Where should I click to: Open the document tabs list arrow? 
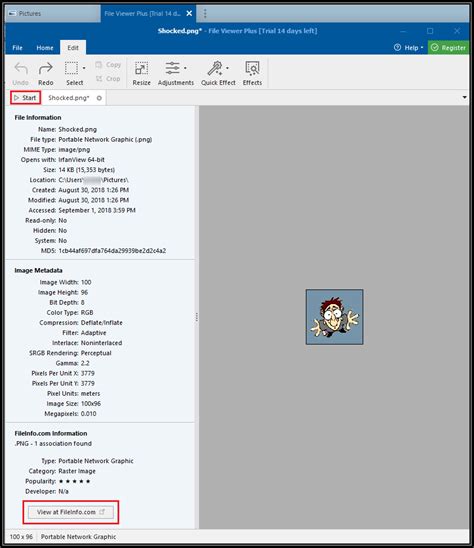[x=465, y=98]
